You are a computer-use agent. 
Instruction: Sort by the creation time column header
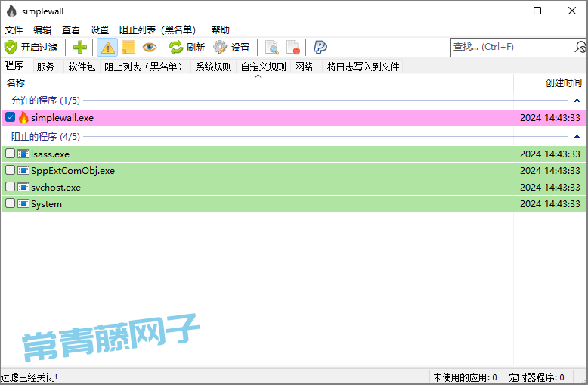(x=563, y=83)
